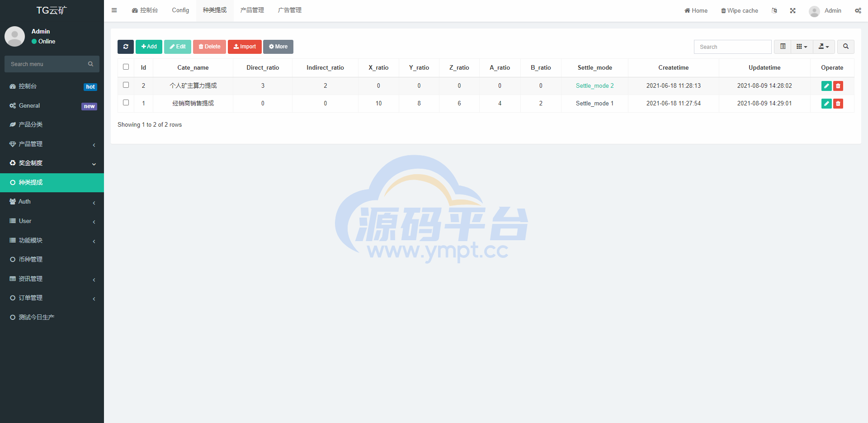Click the Updatetime column header
Viewport: 868px width, 423px height.
(x=764, y=68)
